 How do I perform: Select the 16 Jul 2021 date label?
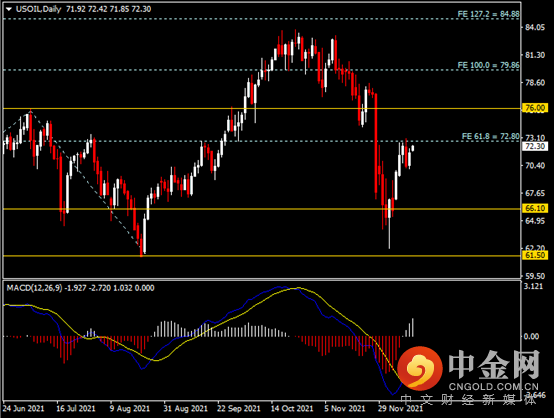(x=76, y=409)
